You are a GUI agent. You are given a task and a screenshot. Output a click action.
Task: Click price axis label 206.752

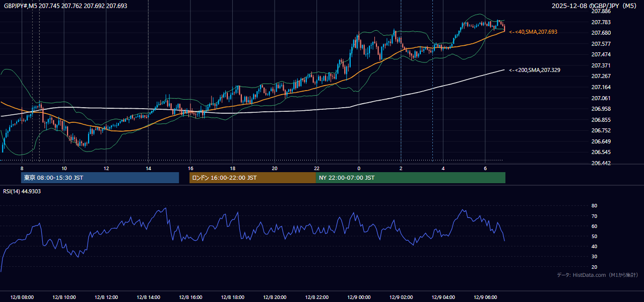pos(601,130)
